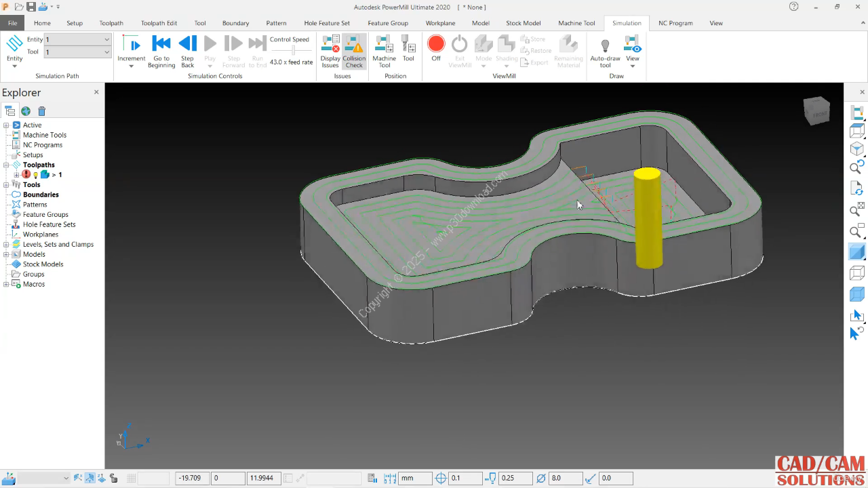Click the Open folder quick access icon

19,7
